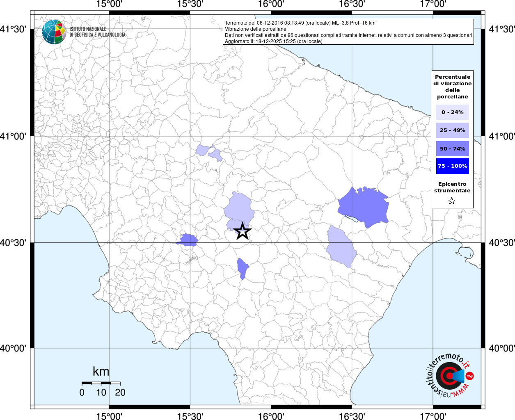Click the blue municipality west of the star near 15°30'

(x=188, y=240)
